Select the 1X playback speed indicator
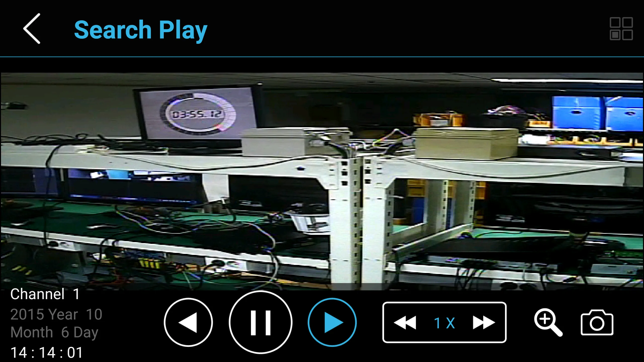644x362 pixels. (443, 323)
